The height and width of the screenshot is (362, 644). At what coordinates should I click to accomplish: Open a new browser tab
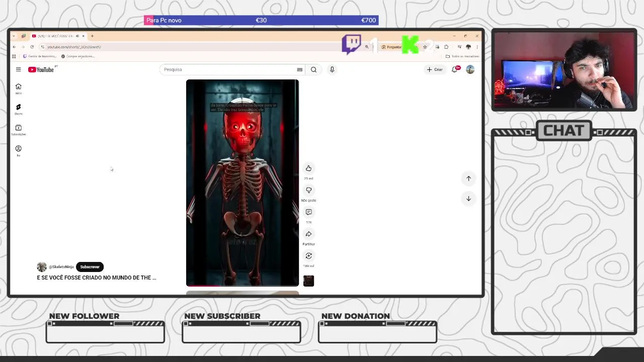point(92,36)
